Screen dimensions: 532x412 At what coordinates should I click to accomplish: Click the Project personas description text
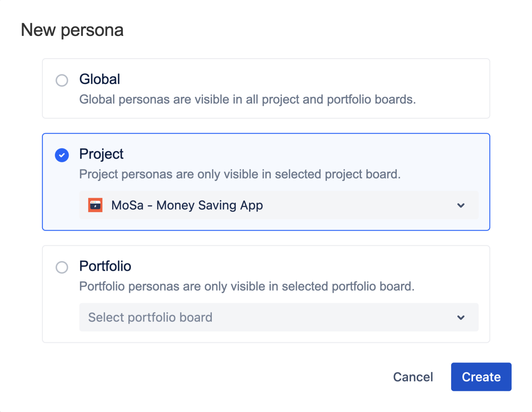[x=240, y=174]
